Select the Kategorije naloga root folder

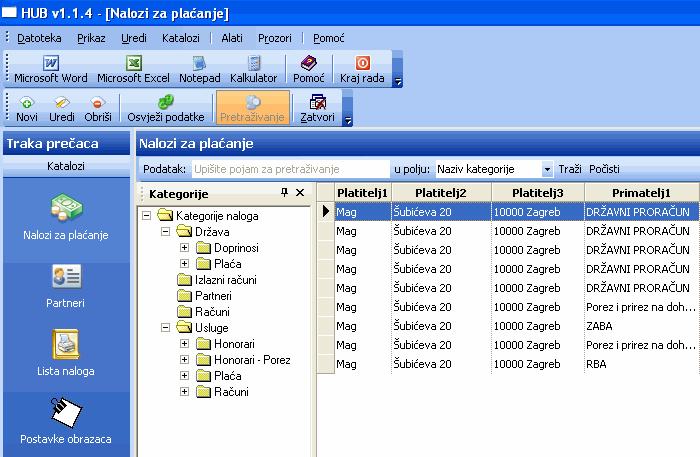tap(208, 216)
